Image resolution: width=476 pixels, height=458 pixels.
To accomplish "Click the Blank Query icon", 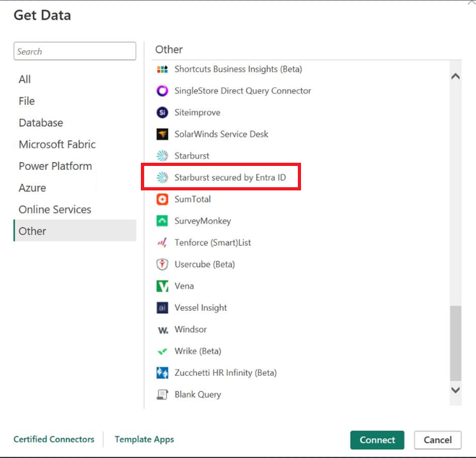I will coord(162,394).
